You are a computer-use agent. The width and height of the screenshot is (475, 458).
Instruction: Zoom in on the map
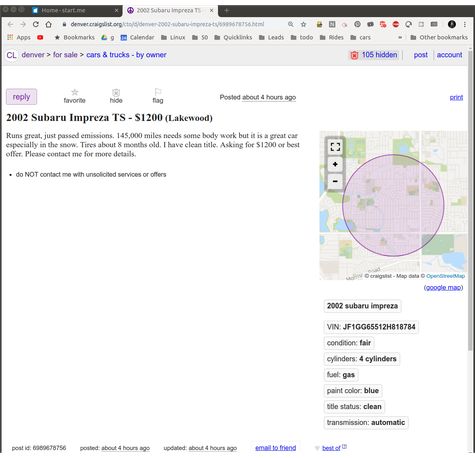(335, 164)
